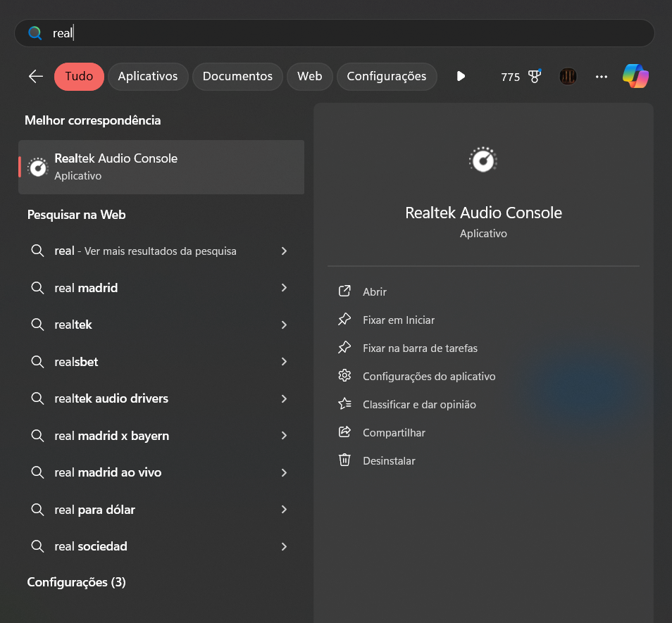Open Realtek Audio Console best match result
The width and height of the screenshot is (672, 623).
tap(161, 167)
